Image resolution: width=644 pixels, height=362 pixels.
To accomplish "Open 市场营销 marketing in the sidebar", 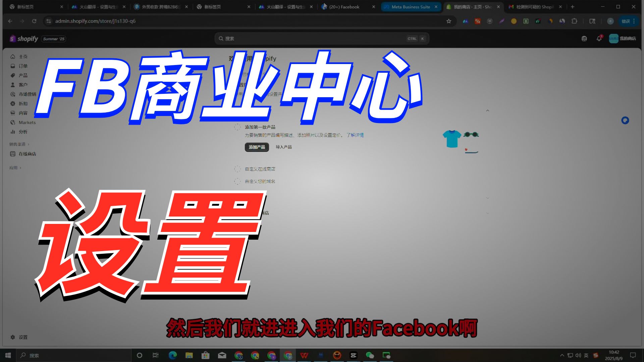I will [23, 94].
